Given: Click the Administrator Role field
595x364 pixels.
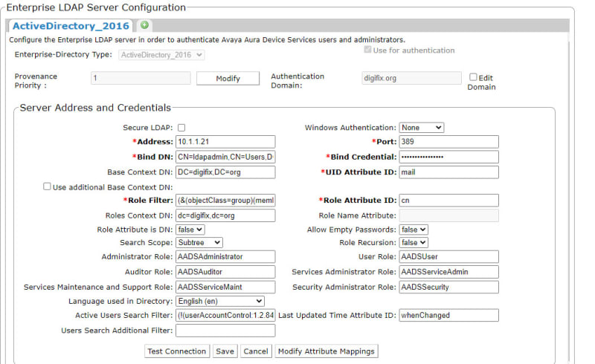Looking at the screenshot, I should pos(225,257).
